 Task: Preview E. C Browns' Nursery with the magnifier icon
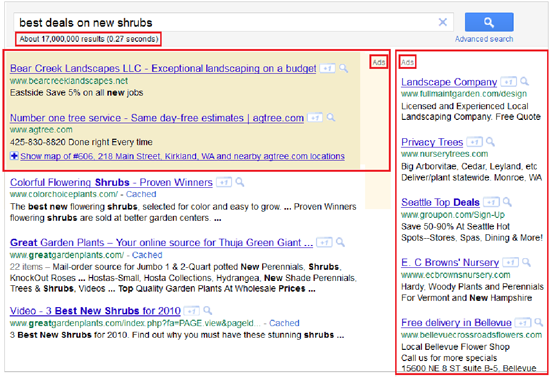point(526,262)
